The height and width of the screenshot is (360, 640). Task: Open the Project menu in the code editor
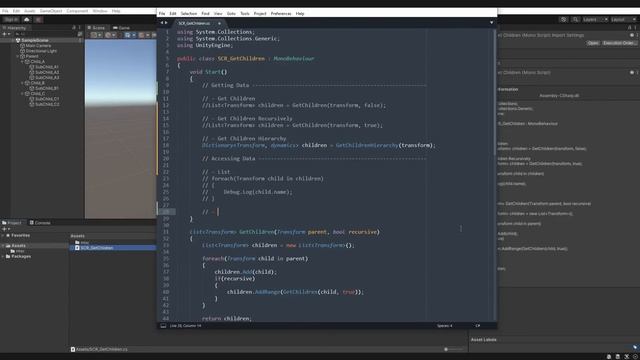tap(260, 13)
